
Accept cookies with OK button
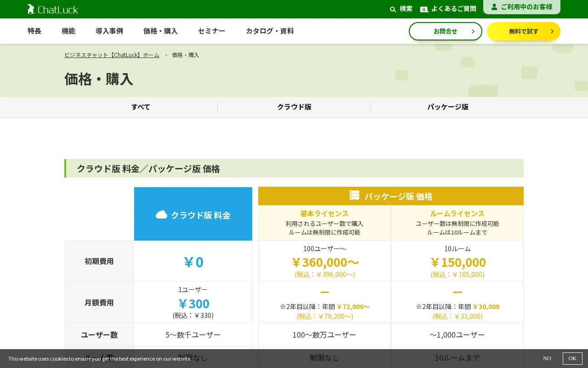pos(572,358)
